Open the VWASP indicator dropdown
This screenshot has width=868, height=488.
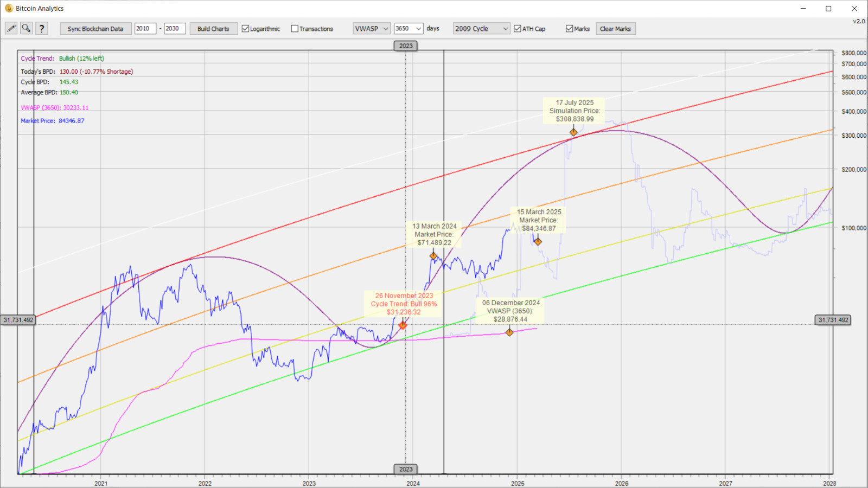click(372, 29)
